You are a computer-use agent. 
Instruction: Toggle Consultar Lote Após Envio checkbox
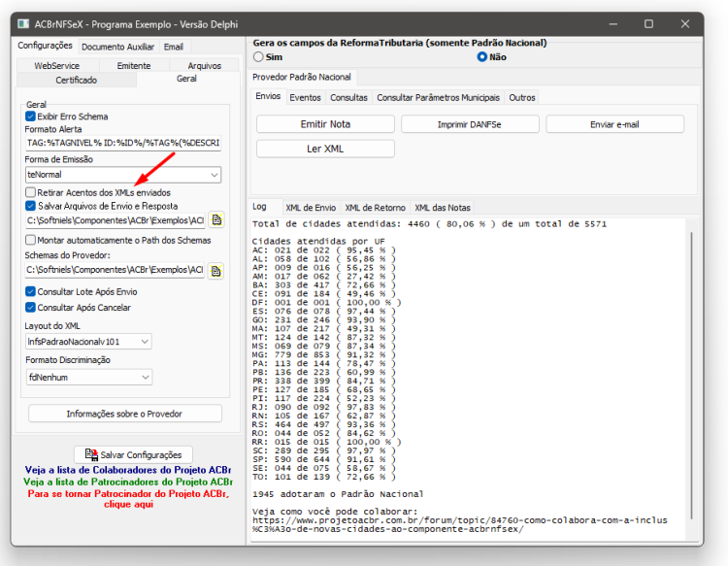point(31,291)
